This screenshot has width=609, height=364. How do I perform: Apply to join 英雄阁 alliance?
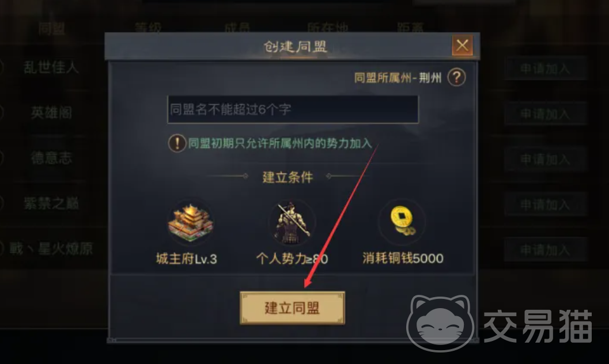[x=545, y=114]
